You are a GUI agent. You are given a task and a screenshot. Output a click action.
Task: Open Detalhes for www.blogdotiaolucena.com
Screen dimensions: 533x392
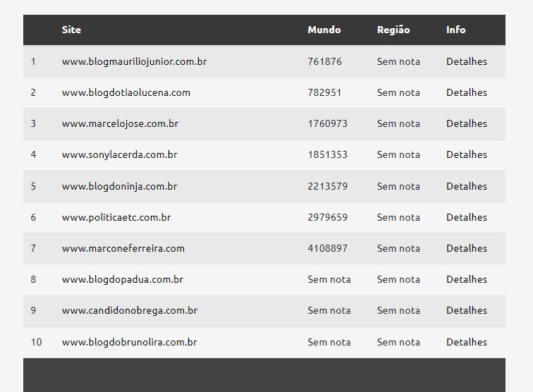click(467, 92)
